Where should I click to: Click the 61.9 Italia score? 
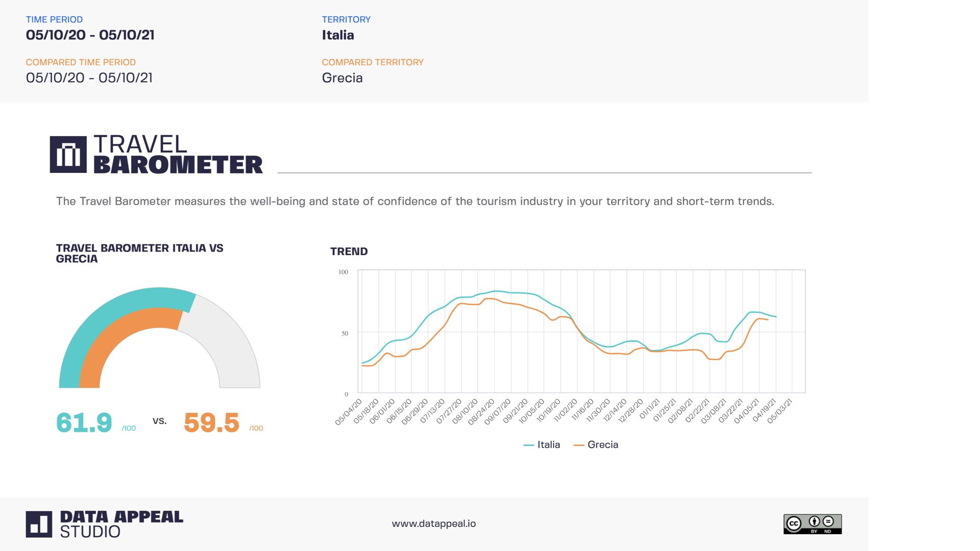click(84, 423)
